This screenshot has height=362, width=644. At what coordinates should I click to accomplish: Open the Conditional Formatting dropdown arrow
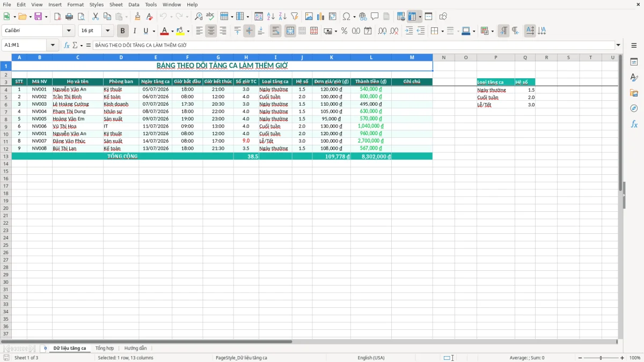492,31
